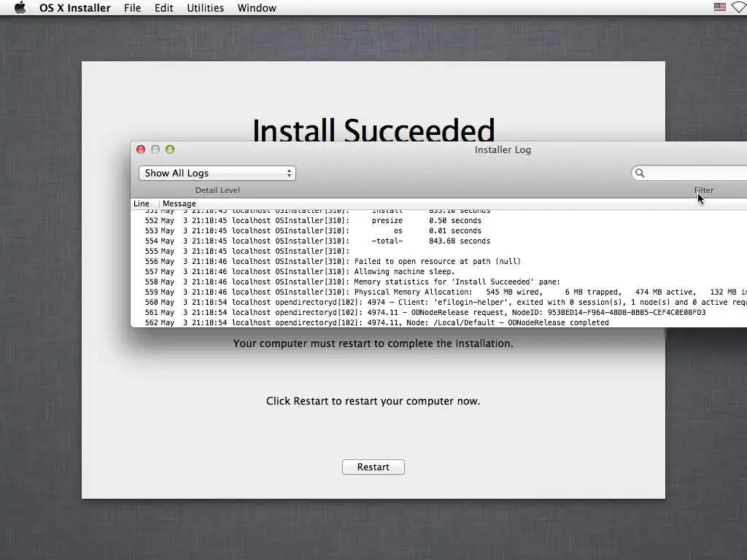
Task: Select log line 553 os 0.01 seconds
Action: [438, 230]
